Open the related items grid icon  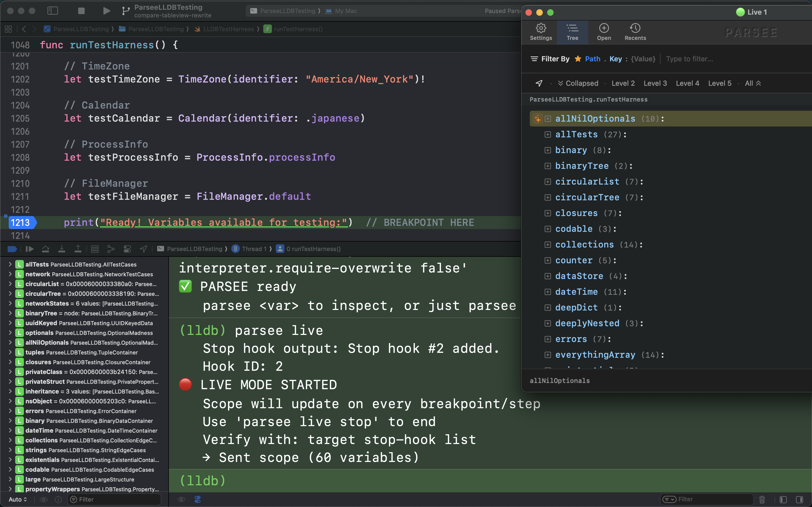coord(8,29)
